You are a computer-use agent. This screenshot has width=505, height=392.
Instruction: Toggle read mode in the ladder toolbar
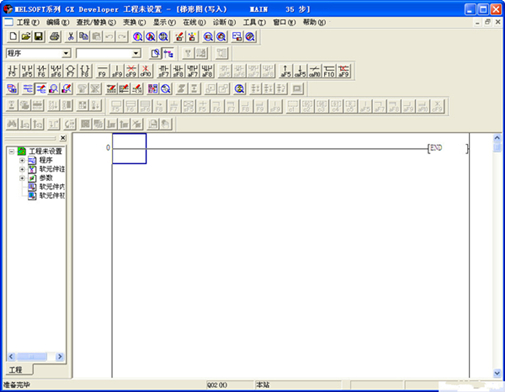pos(28,89)
